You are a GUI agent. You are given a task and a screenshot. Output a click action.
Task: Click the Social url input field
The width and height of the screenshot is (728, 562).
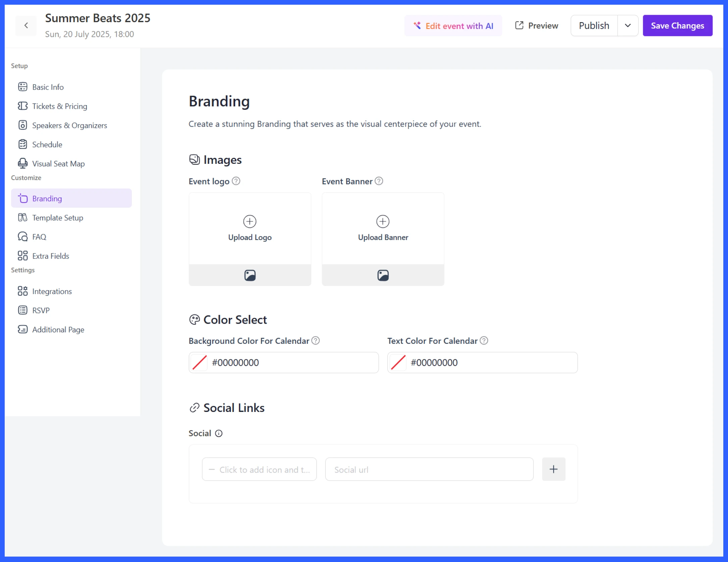click(429, 469)
